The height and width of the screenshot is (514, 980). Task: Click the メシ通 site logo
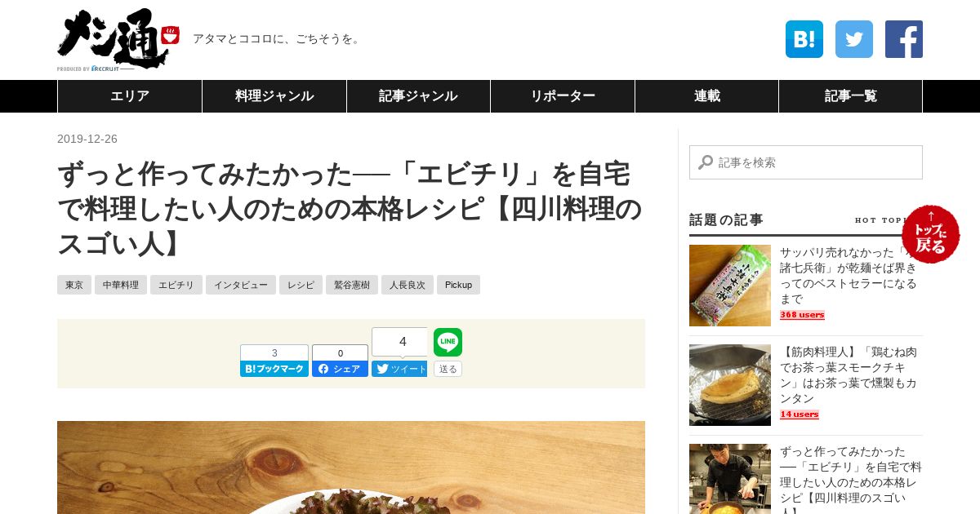tap(118, 39)
